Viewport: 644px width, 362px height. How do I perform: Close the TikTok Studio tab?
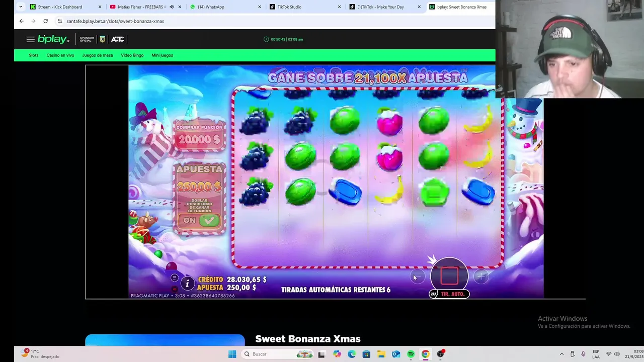click(x=340, y=7)
